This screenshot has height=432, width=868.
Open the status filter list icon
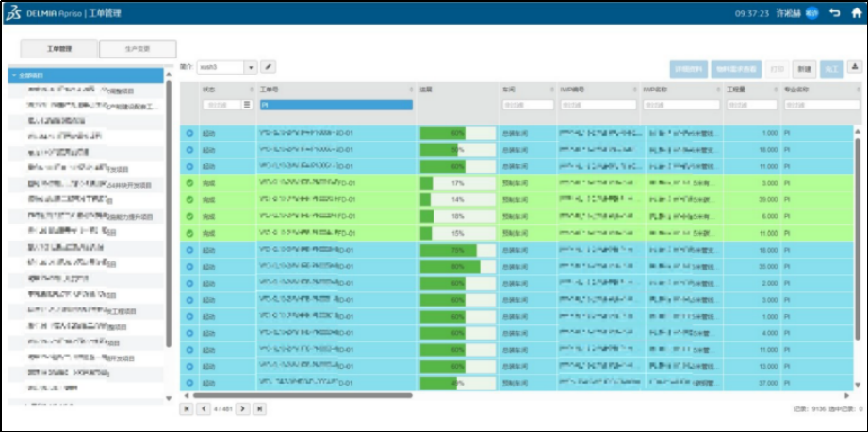[x=248, y=105]
